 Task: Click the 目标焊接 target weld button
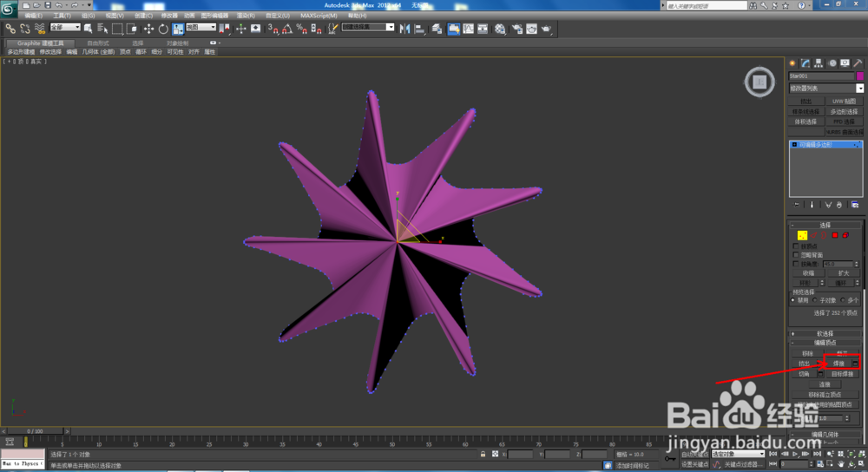(x=842, y=374)
